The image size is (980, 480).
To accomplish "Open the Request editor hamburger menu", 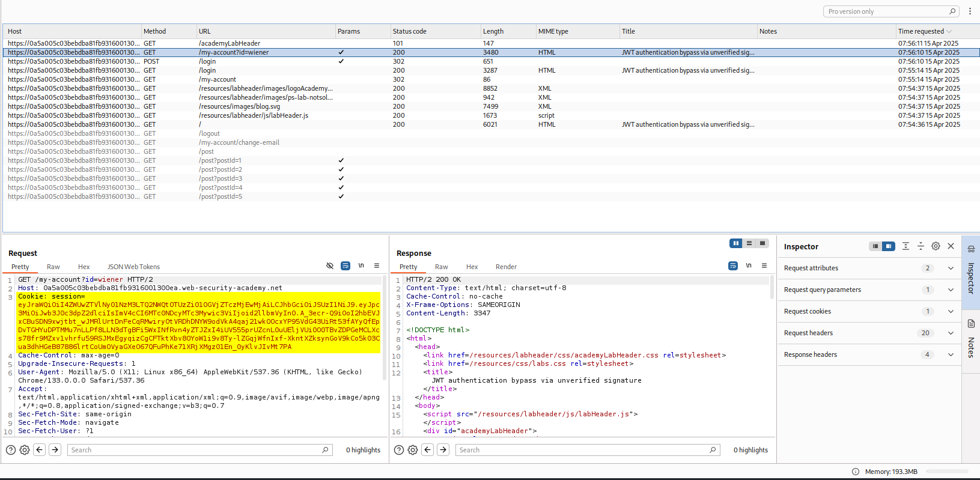I will pos(377,266).
